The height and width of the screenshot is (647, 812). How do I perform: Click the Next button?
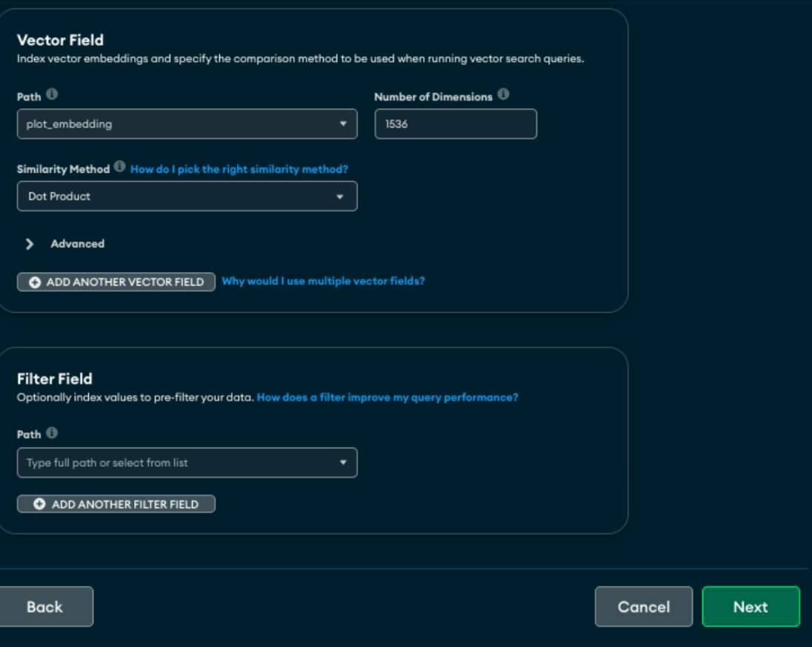[751, 606]
